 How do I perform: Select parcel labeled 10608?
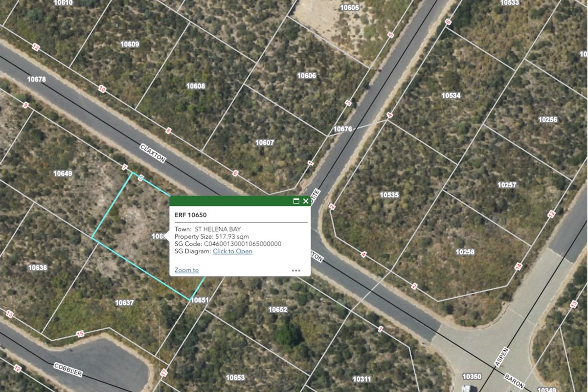[x=196, y=86]
